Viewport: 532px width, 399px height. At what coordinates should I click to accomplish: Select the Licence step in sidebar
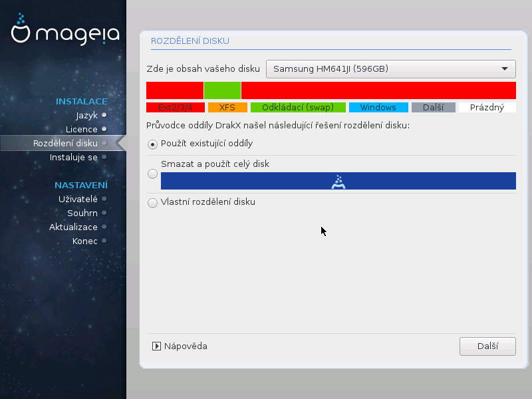pyautogui.click(x=81, y=129)
